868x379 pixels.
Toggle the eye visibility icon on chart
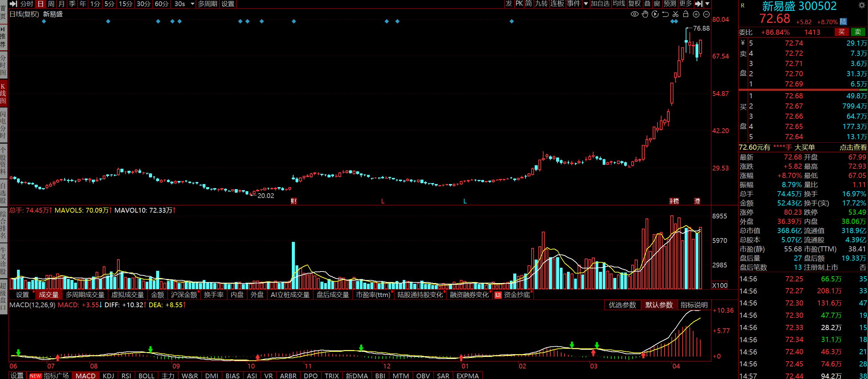click(634, 14)
